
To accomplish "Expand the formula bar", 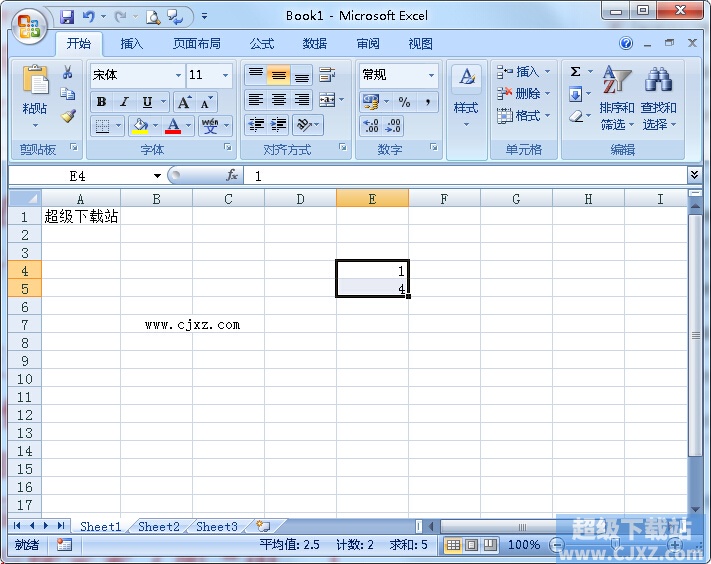I will point(694,175).
